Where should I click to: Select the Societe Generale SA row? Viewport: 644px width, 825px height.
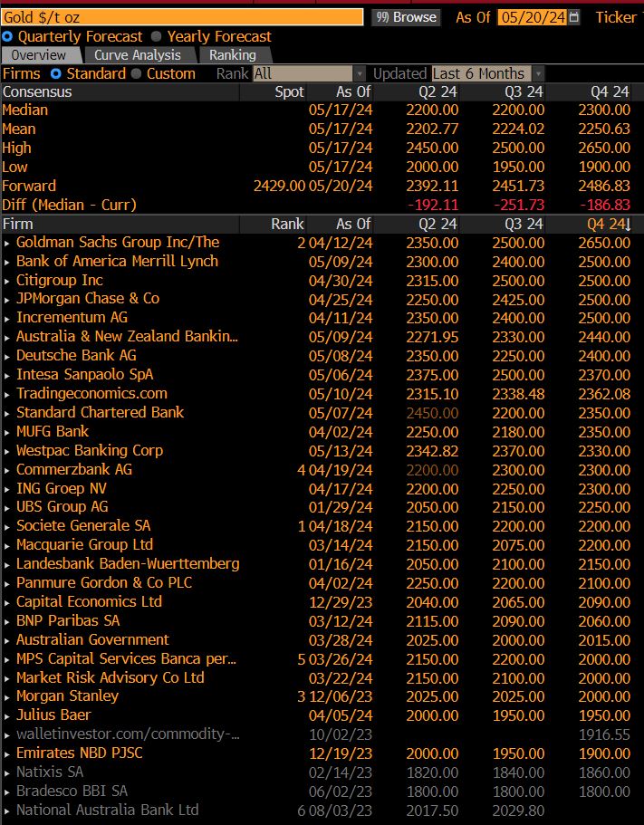322,526
